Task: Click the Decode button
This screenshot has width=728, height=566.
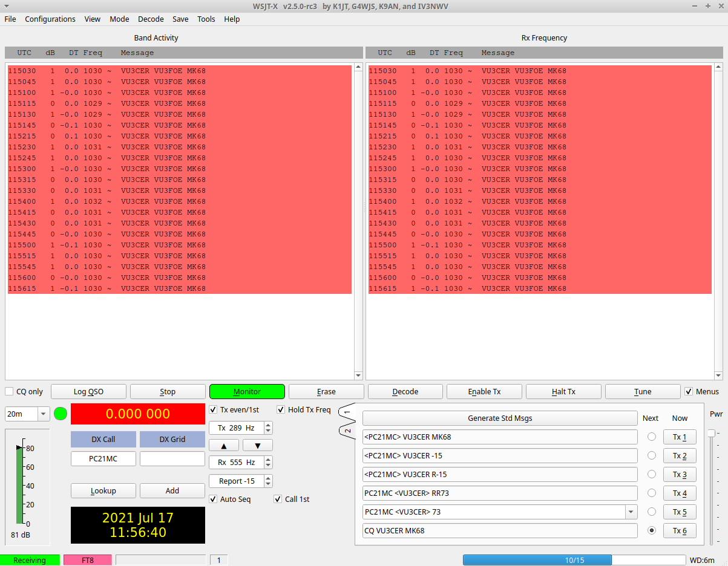Action: 405,392
